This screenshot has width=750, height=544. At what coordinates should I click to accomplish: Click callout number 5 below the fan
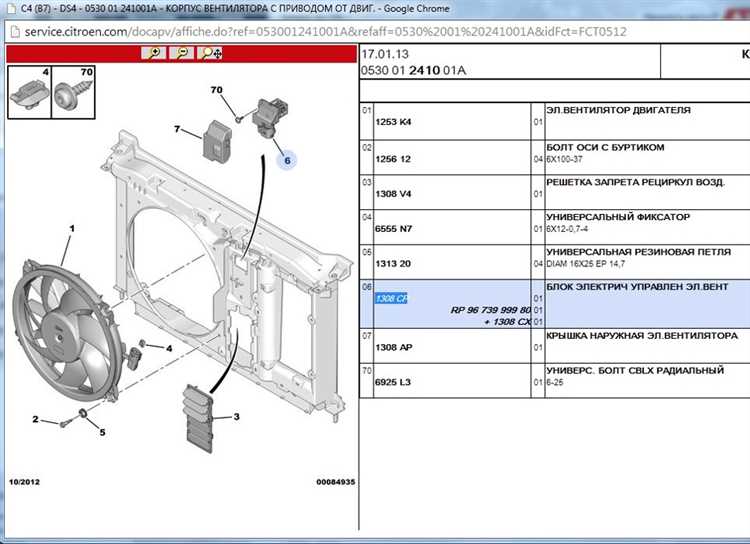[100, 432]
